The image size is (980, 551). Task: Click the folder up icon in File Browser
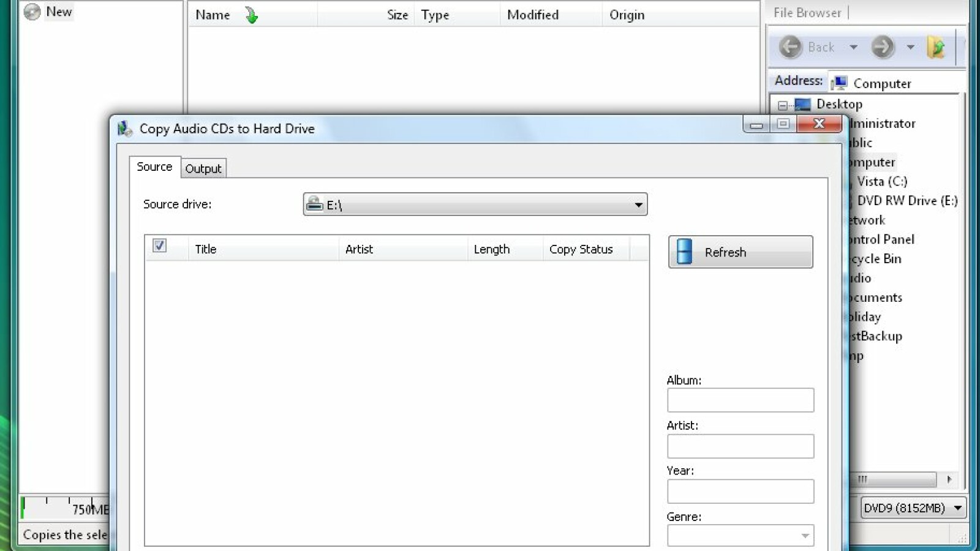936,47
